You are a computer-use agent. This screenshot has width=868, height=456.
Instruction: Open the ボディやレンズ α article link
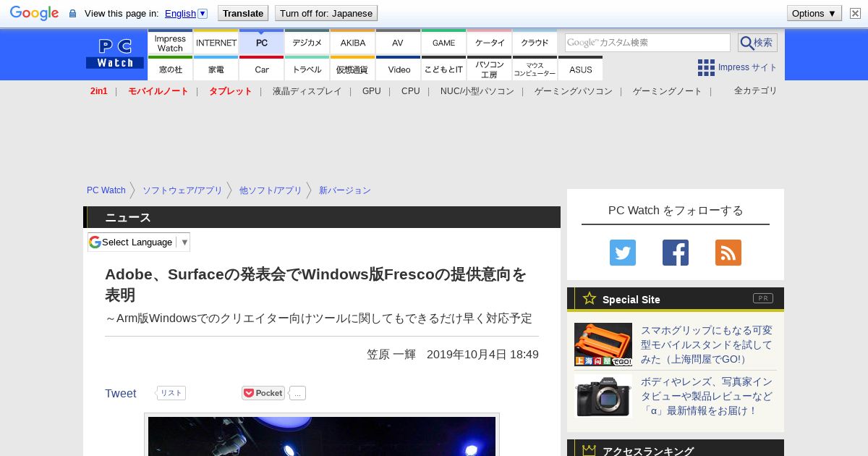point(707,396)
